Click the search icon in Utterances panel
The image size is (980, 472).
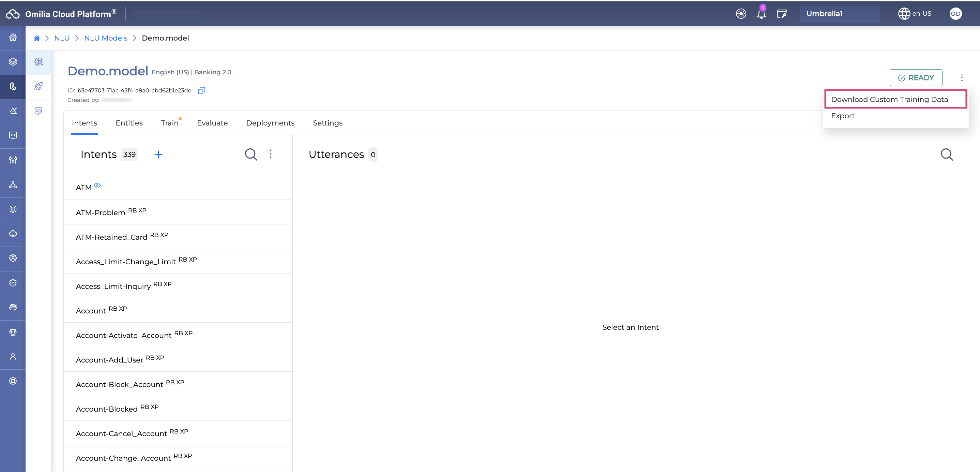pyautogui.click(x=948, y=154)
